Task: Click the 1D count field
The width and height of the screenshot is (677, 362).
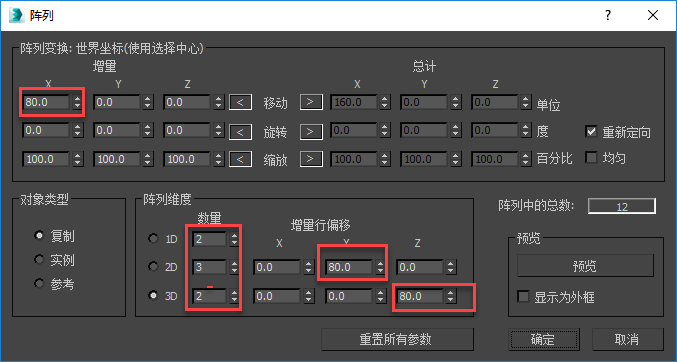Action: 209,239
